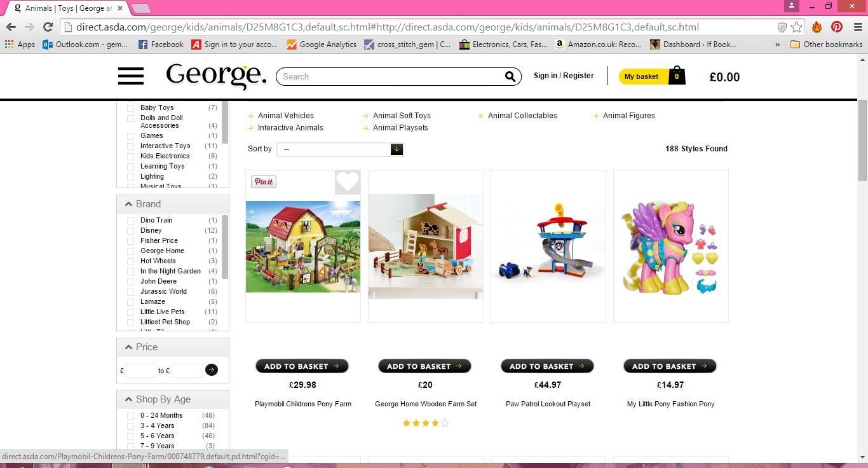This screenshot has width=868, height=468.
Task: Click the Chrome user profile icon
Action: point(792,6)
